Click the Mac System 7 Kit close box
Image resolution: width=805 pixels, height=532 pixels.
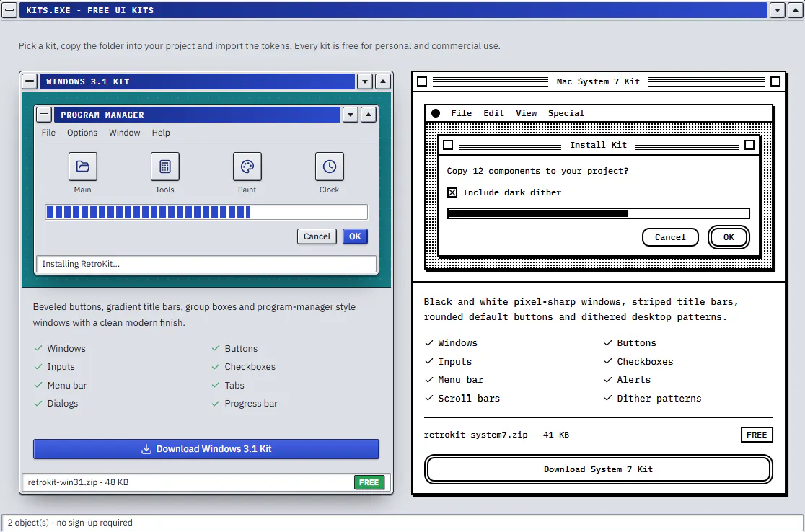(x=422, y=81)
